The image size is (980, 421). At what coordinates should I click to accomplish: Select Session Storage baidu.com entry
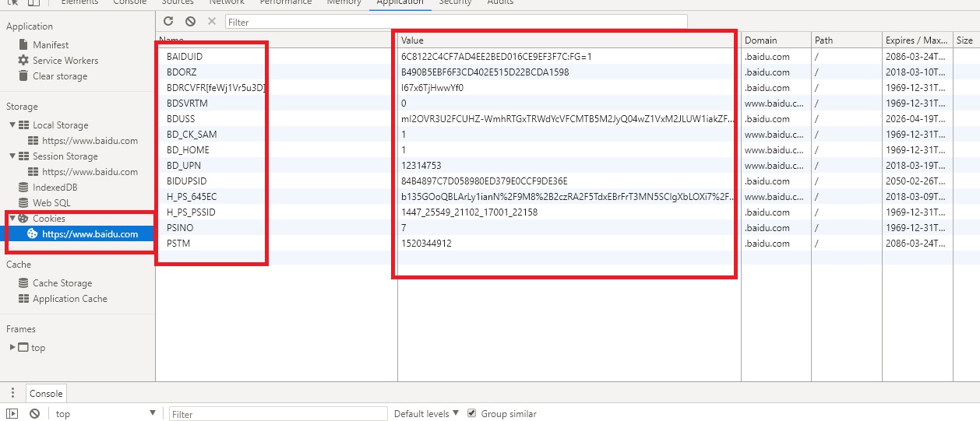coord(90,172)
